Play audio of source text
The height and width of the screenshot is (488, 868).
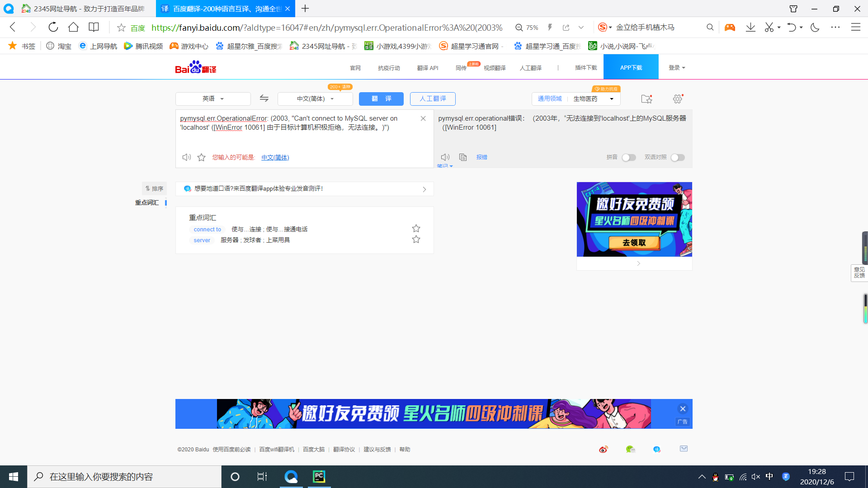(x=186, y=157)
